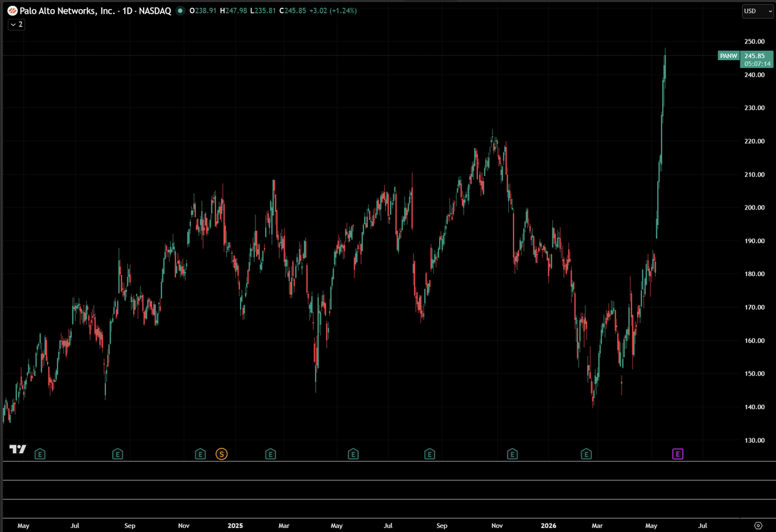Click the 130.00 price axis label
776x532 pixels.
click(x=755, y=440)
